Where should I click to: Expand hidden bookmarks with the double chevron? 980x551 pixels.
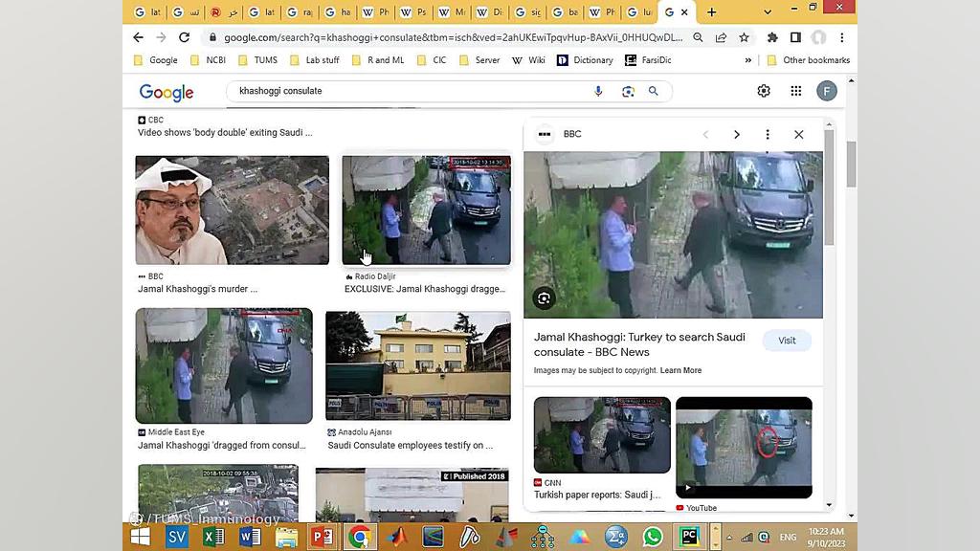748,60
